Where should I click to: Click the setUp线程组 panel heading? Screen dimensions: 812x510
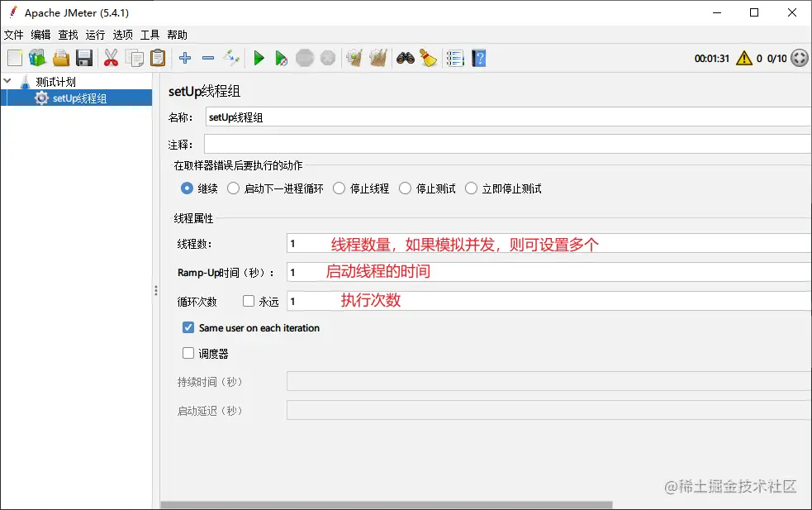(x=205, y=91)
